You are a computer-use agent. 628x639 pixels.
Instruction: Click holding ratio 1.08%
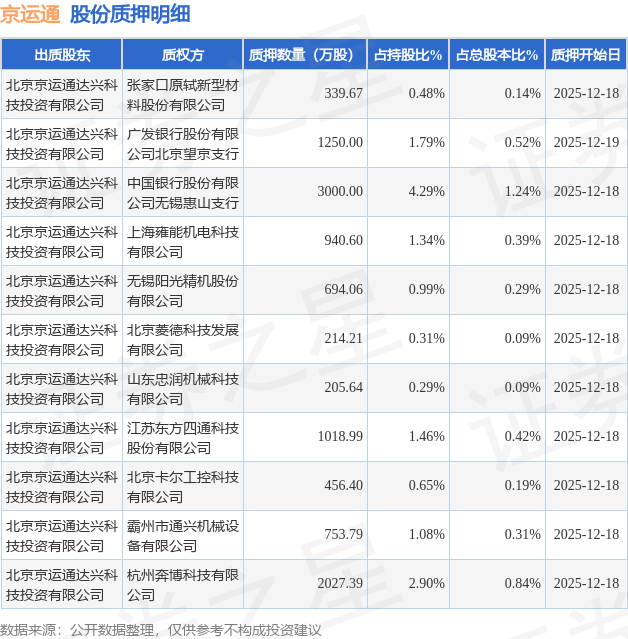point(426,534)
